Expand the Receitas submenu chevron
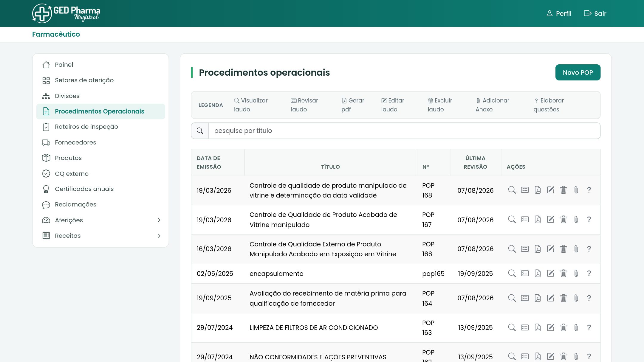Image resolution: width=644 pixels, height=362 pixels. pos(159,236)
